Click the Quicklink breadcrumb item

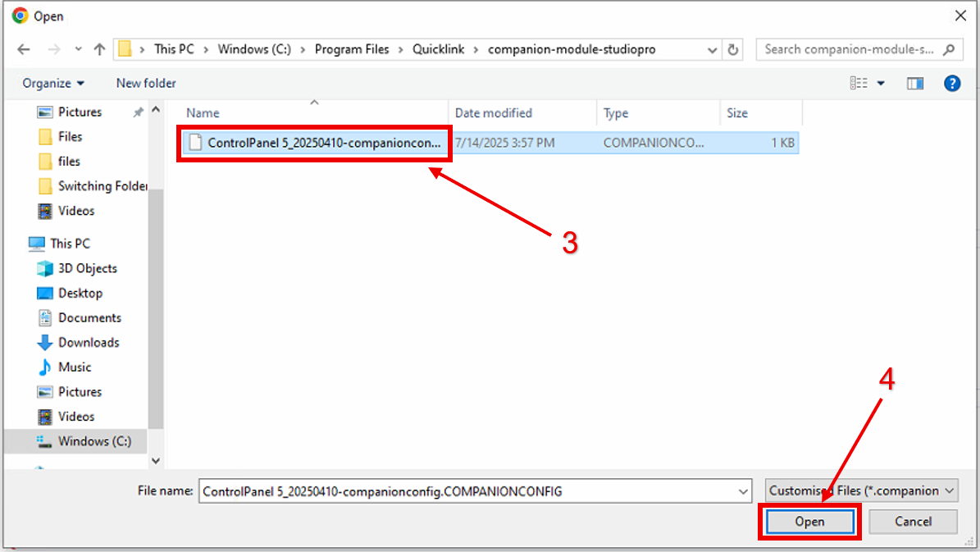tap(438, 49)
